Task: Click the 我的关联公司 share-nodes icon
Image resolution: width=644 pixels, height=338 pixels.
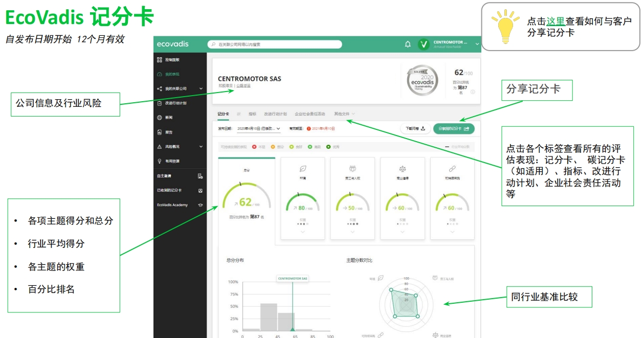Action: tap(160, 88)
